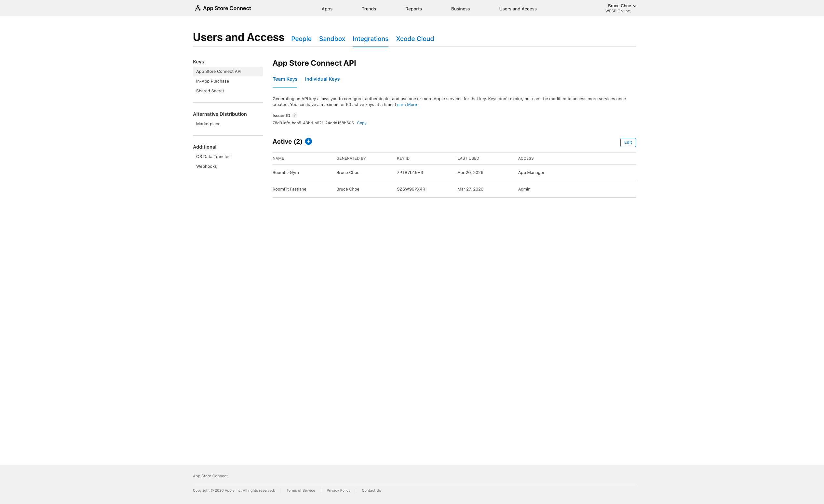Select In-App Purchase in the Keys sidebar
Viewport: 824px width, 504px height.
(x=212, y=81)
